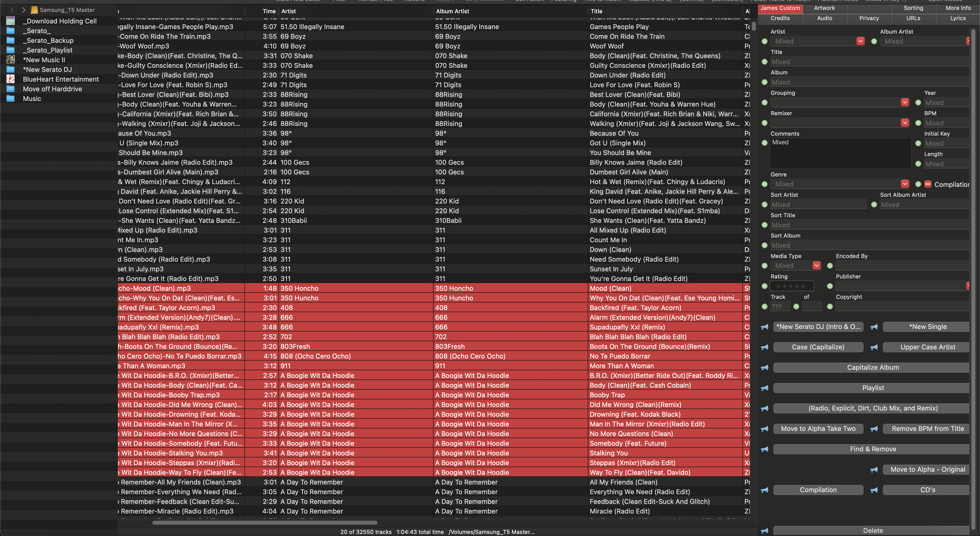980x536 pixels.
Task: Click the Remove BPM from Title button
Action: pyautogui.click(x=927, y=429)
